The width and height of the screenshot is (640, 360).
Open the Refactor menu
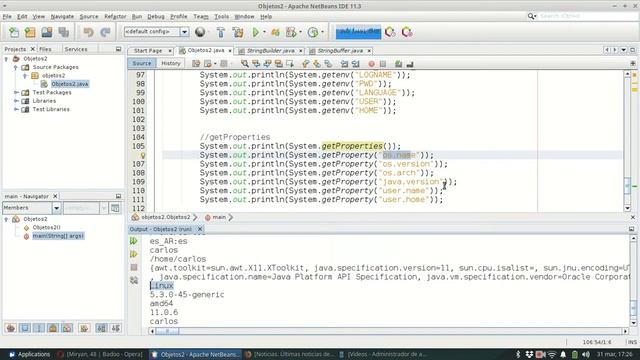coord(115,16)
